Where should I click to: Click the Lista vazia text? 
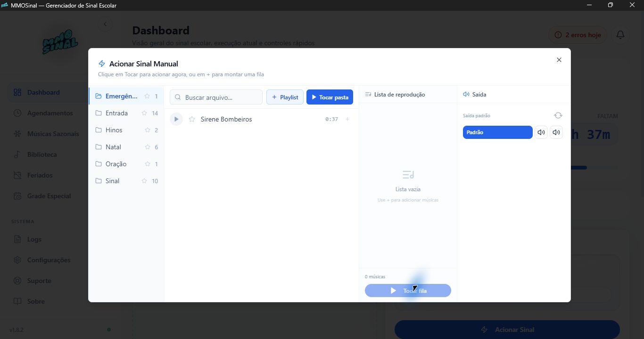click(x=408, y=189)
